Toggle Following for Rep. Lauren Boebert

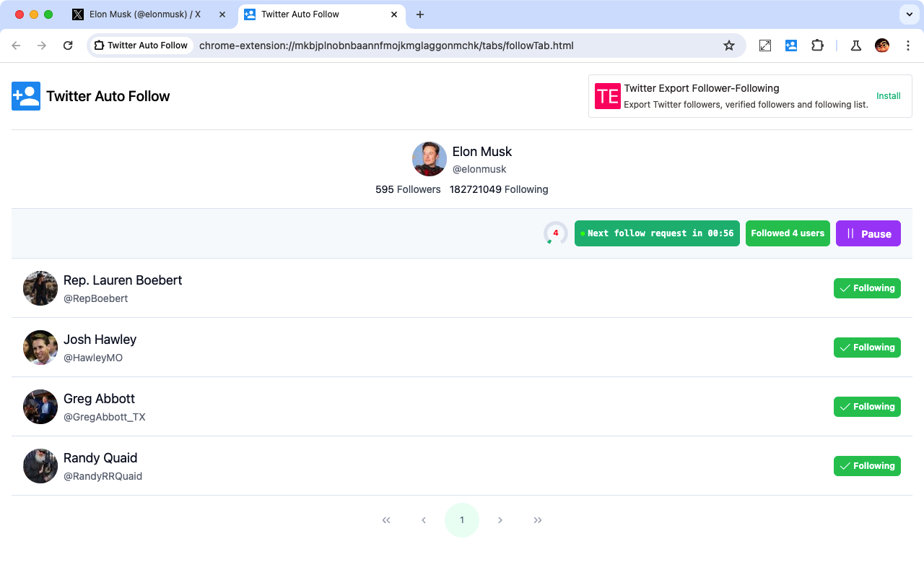pyautogui.click(x=867, y=288)
